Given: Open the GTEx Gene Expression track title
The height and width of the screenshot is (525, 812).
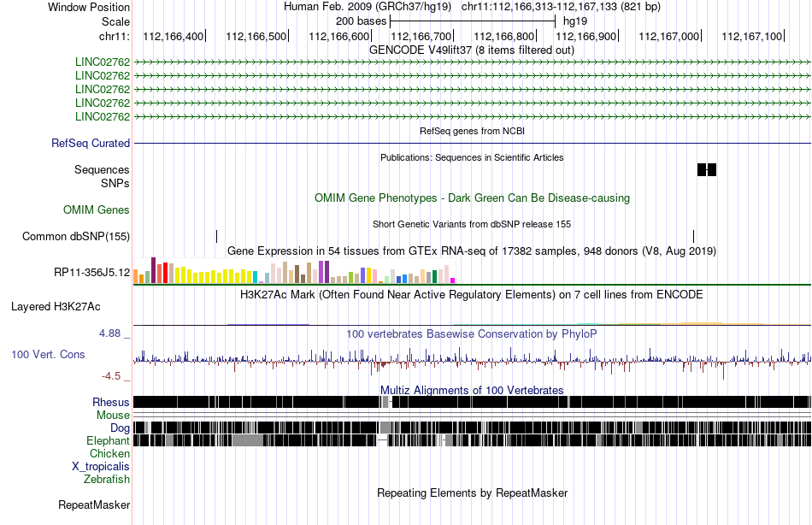Looking at the screenshot, I should click(x=472, y=251).
